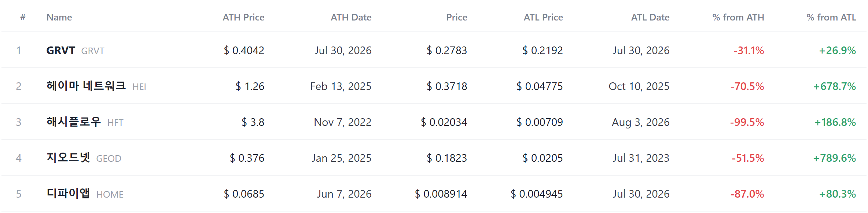Click the Name column header
This screenshot has height=213, width=868.
point(59,17)
